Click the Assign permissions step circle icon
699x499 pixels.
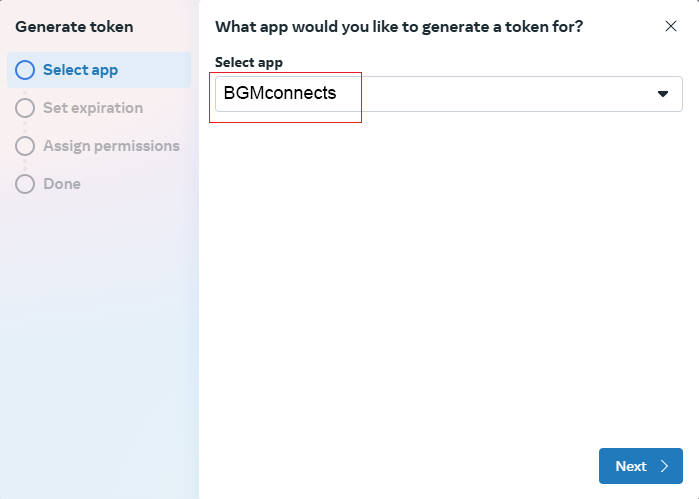pyautogui.click(x=25, y=146)
